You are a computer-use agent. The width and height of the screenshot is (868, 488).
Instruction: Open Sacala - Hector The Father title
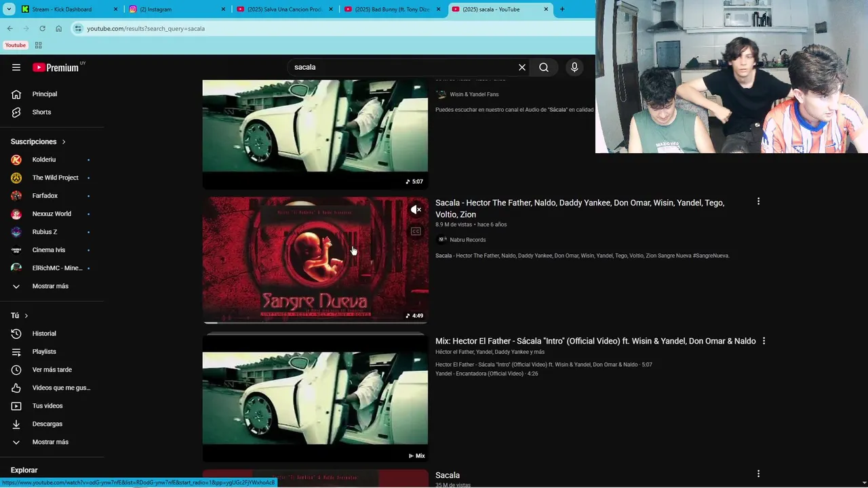pos(580,208)
